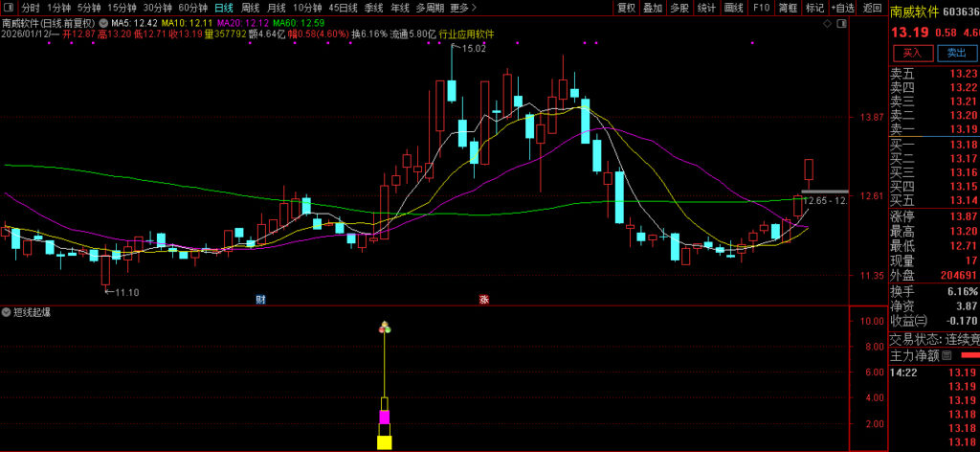The width and height of the screenshot is (980, 452).
Task: Toggle 复权 price adjustment
Action: (626, 7)
